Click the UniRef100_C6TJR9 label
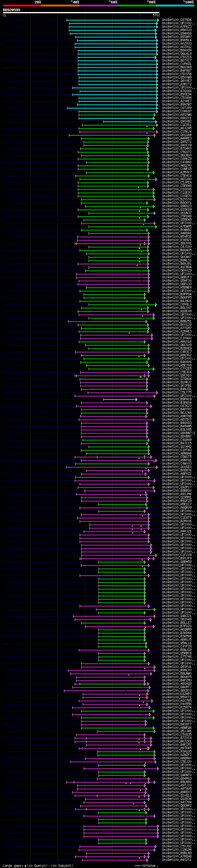197x868 pixels. [x=176, y=108]
